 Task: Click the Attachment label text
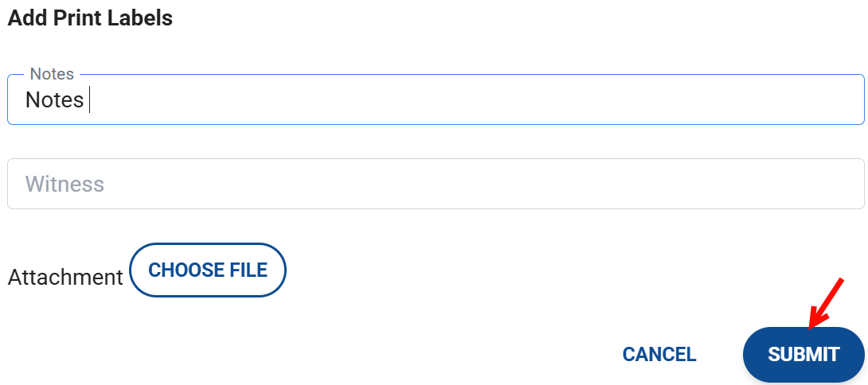click(65, 278)
